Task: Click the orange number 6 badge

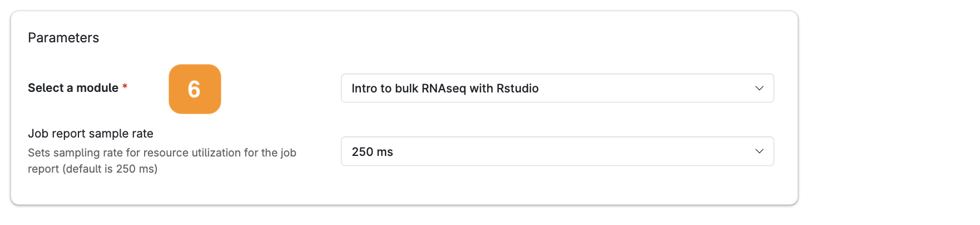Action: click(195, 89)
